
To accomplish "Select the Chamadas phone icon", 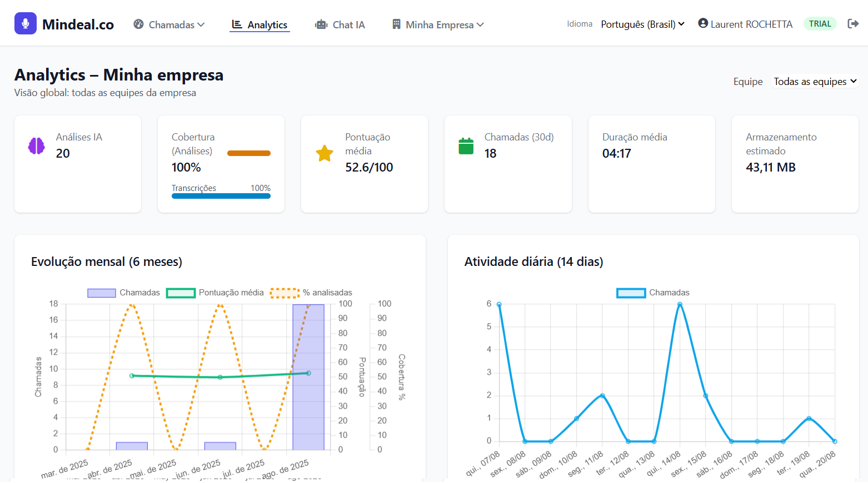I will (x=137, y=24).
